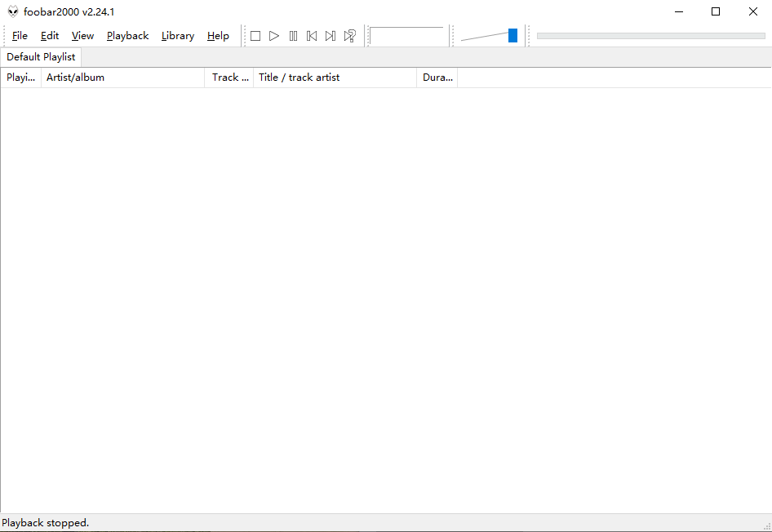This screenshot has height=532, width=772.
Task: Expand the View menu
Action: coord(82,36)
